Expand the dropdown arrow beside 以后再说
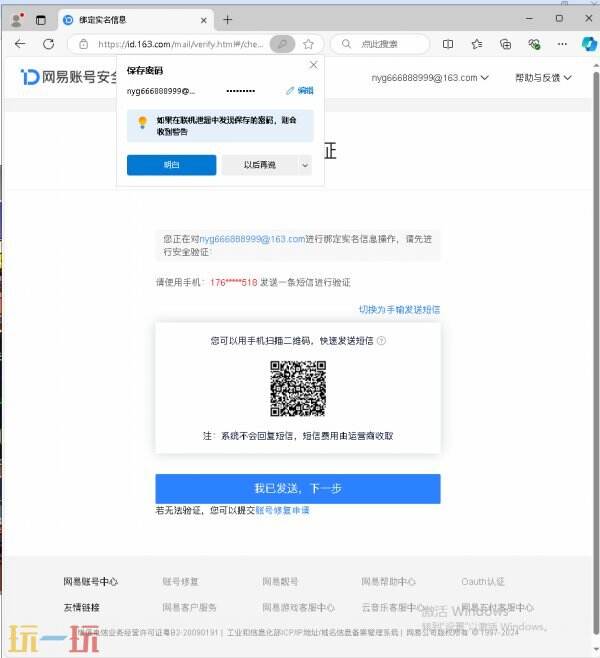 (x=305, y=165)
